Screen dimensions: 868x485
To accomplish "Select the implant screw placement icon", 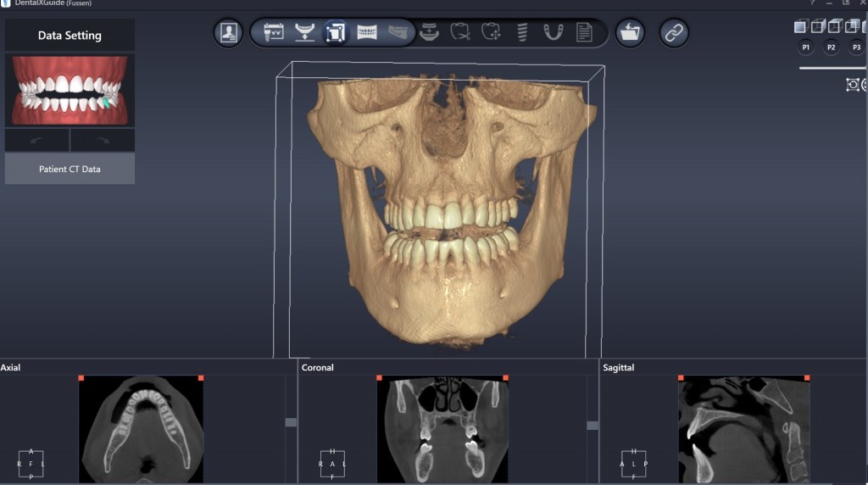I will pyautogui.click(x=522, y=33).
